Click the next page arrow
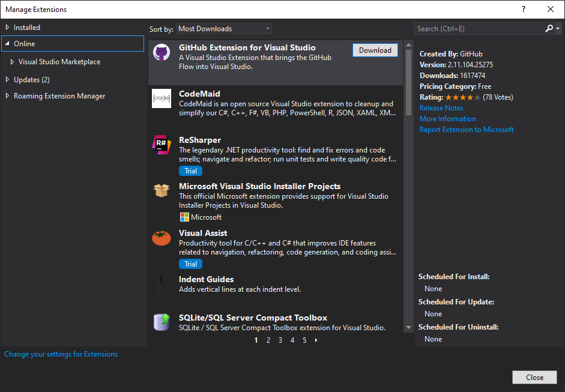The image size is (565, 392). pos(316,340)
